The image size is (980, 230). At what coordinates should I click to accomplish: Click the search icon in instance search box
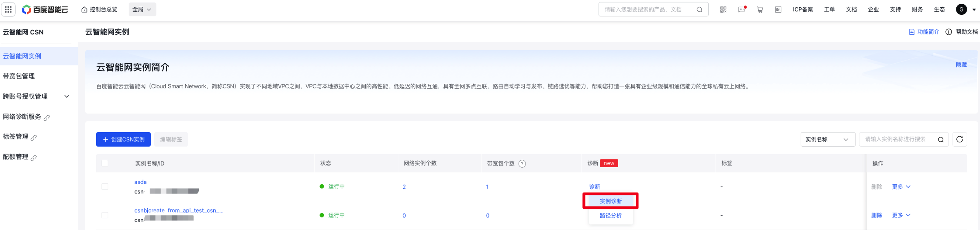click(941, 139)
